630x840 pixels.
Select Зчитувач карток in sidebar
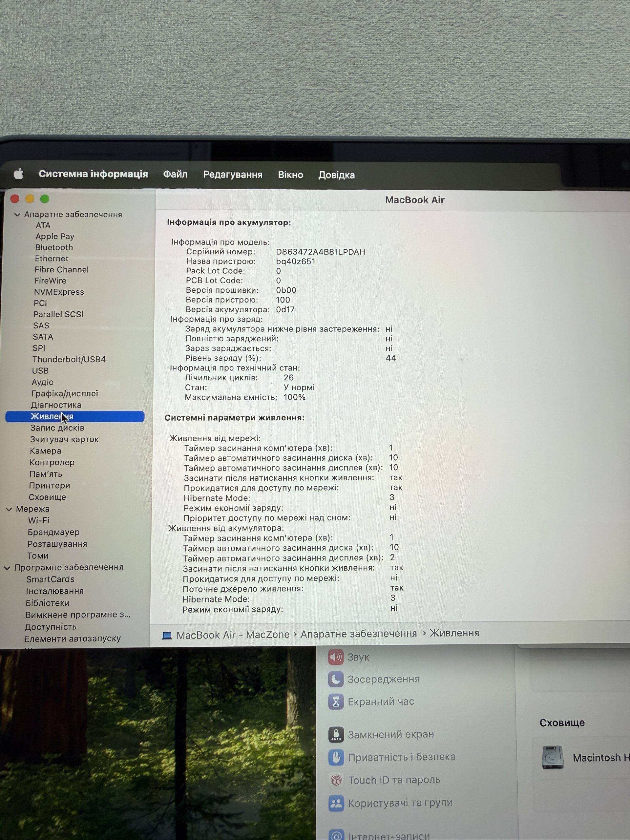pos(64,439)
